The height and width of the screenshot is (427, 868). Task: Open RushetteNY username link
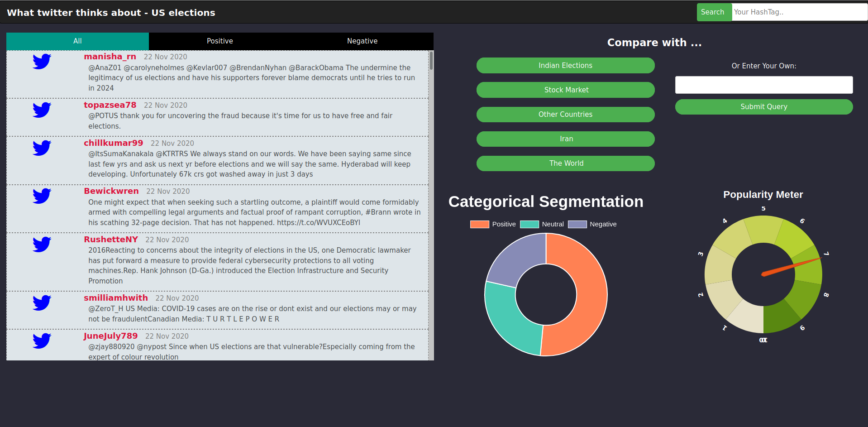click(111, 240)
